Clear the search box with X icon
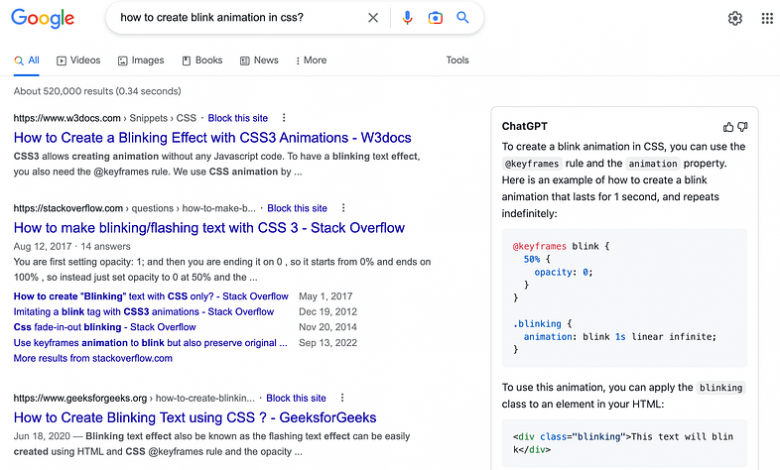Screen dimensions: 780x470 point(373,18)
